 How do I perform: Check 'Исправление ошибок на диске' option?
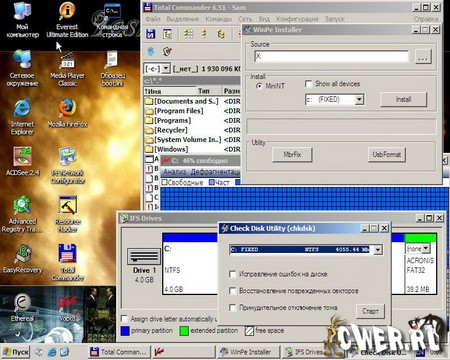232,274
